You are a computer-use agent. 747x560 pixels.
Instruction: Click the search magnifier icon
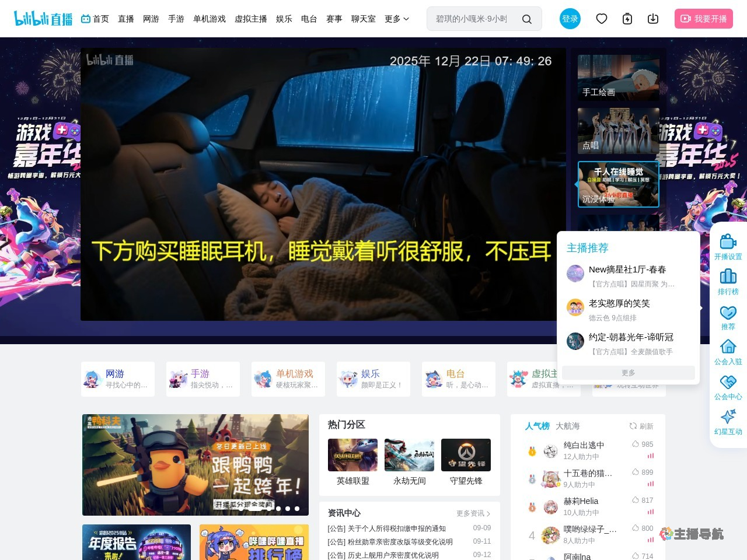pos(526,19)
